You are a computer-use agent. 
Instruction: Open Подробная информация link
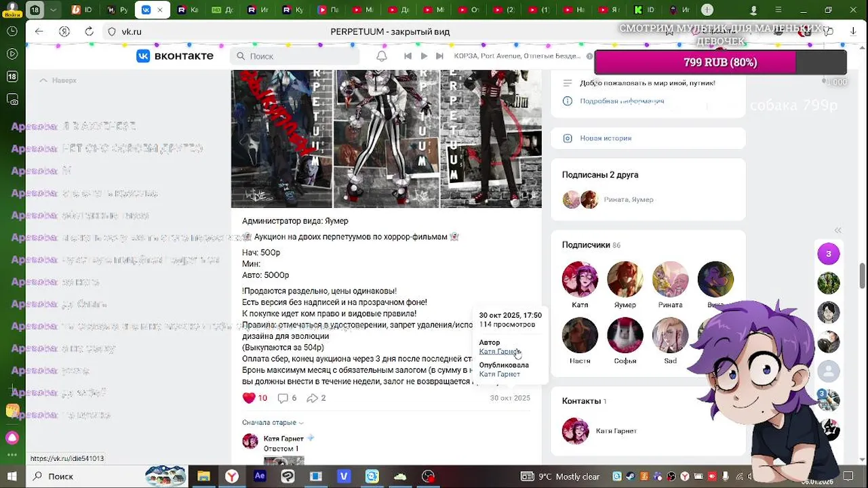(x=622, y=101)
